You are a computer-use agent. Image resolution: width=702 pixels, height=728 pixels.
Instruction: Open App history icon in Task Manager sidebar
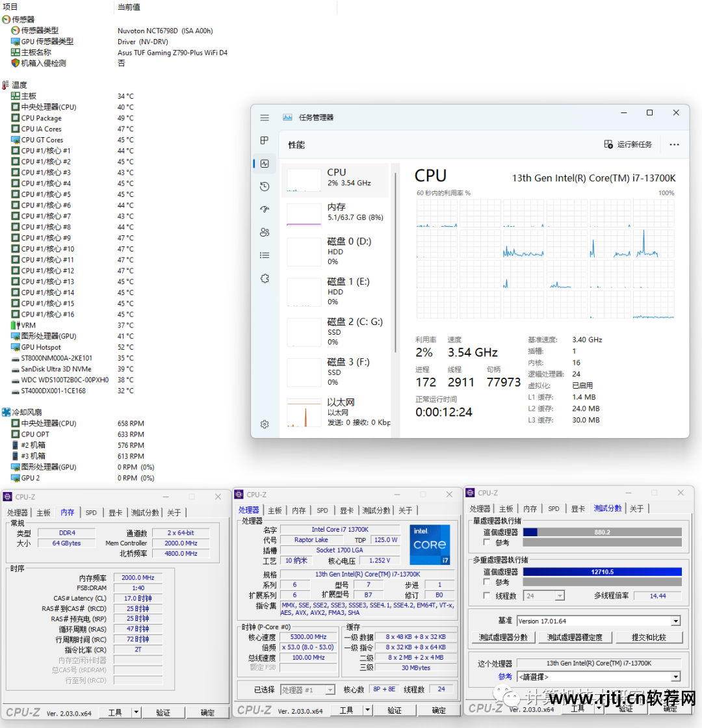265,186
